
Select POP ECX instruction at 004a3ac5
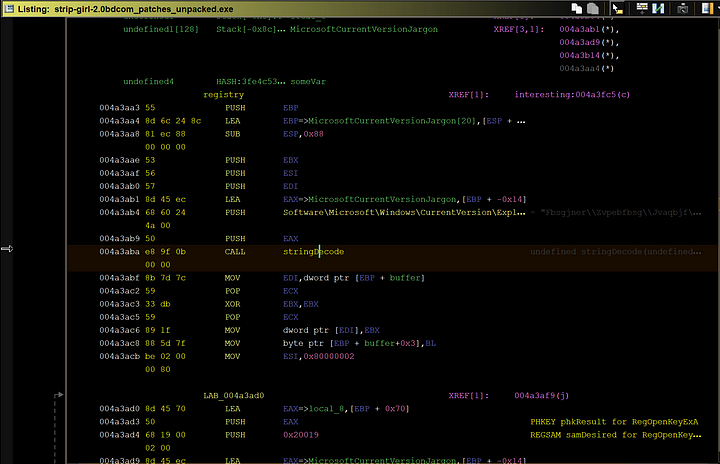[261, 317]
